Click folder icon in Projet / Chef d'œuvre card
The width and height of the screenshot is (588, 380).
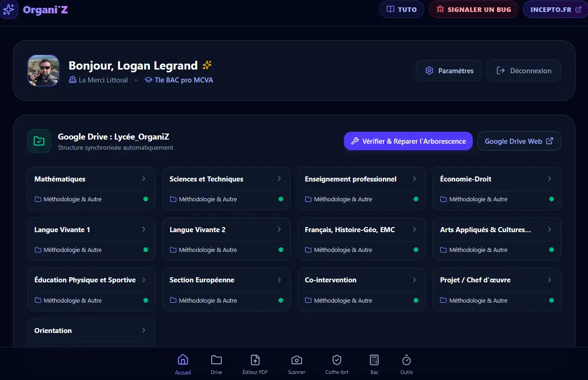tap(444, 300)
